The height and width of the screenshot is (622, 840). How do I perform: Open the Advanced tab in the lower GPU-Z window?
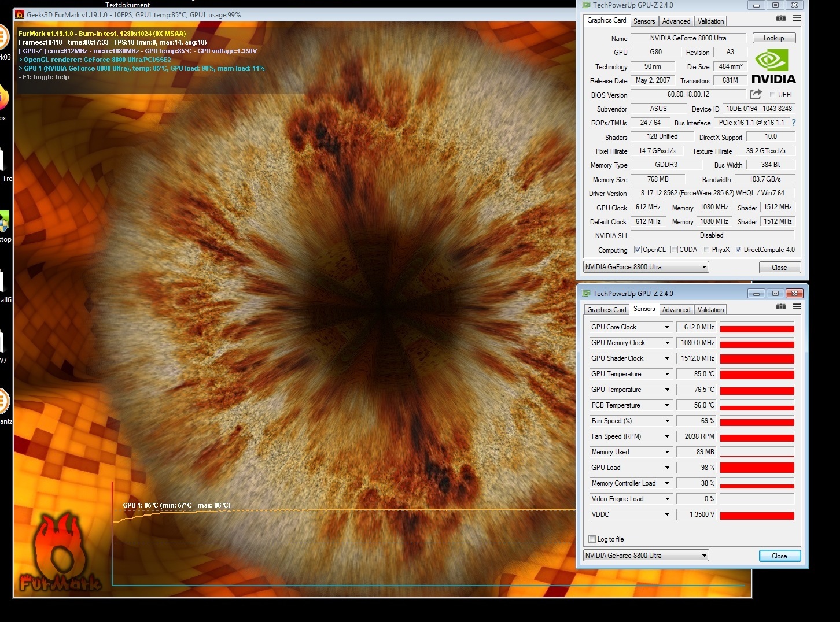676,310
